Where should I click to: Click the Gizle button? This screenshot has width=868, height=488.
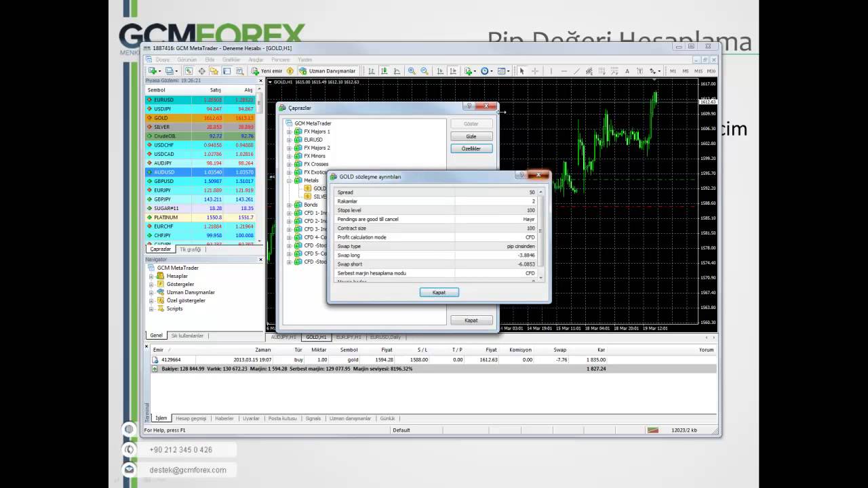[x=471, y=136]
